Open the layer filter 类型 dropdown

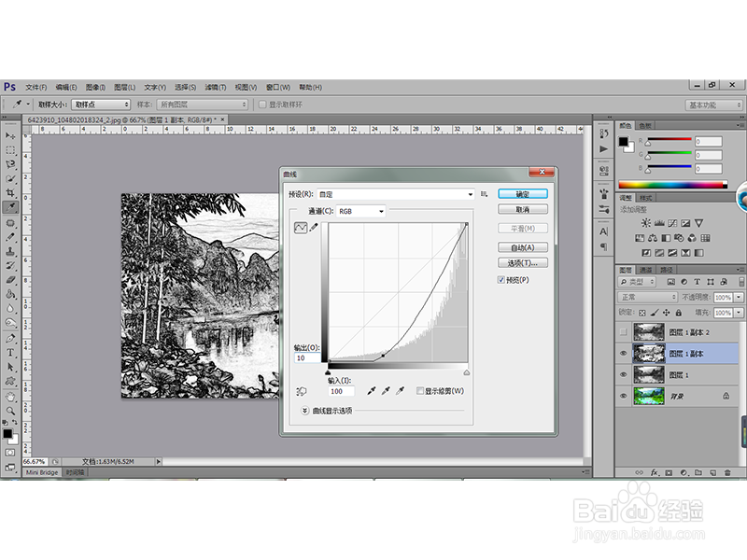637,282
